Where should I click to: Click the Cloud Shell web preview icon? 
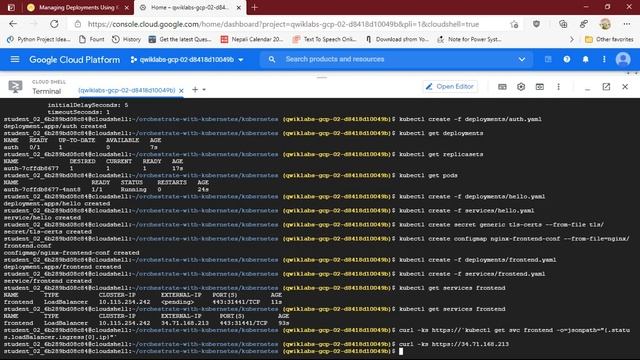[x=540, y=87]
